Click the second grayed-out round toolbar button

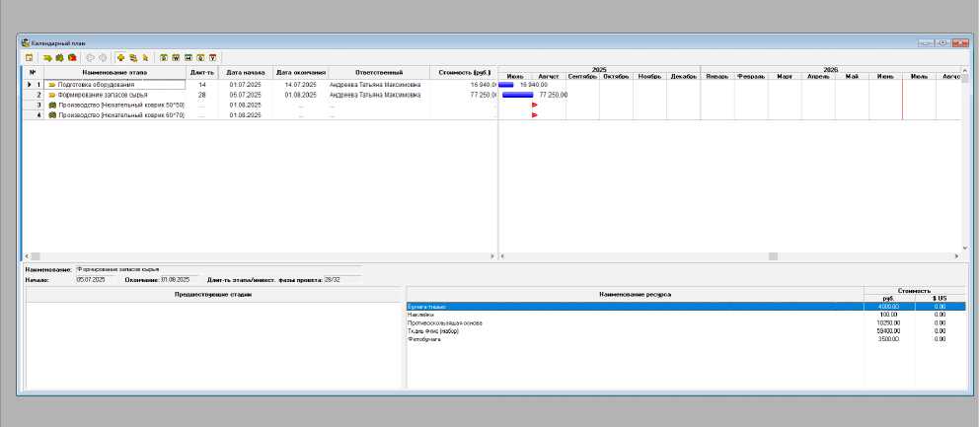103,57
